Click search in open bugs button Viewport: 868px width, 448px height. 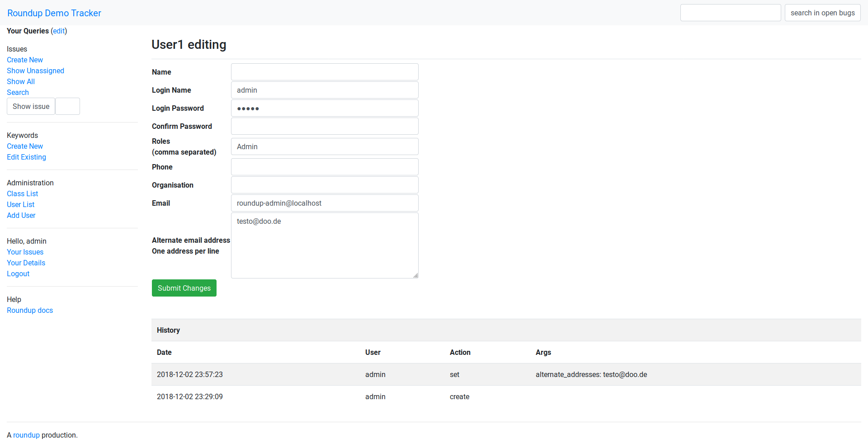coord(823,13)
